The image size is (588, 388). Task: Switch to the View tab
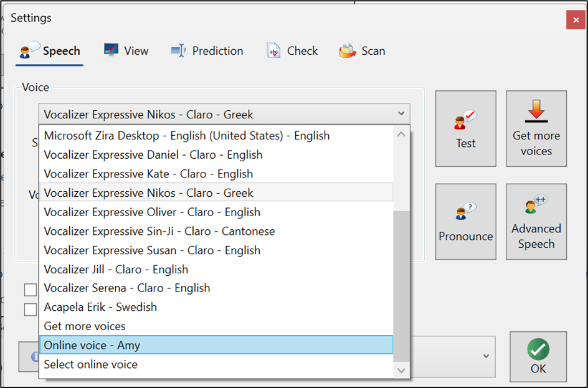click(x=126, y=51)
